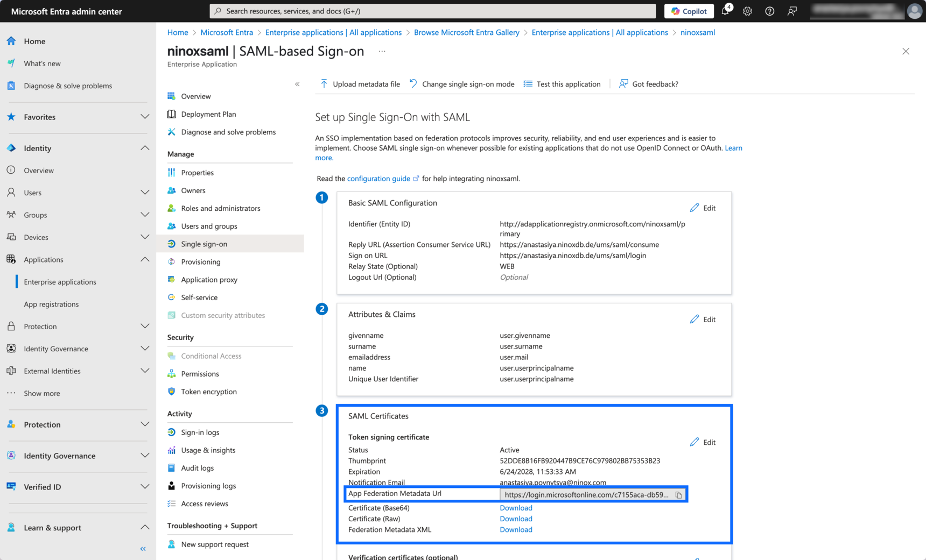The height and width of the screenshot is (560, 926).
Task: Collapse the left navigation sidebar
Action: (143, 549)
